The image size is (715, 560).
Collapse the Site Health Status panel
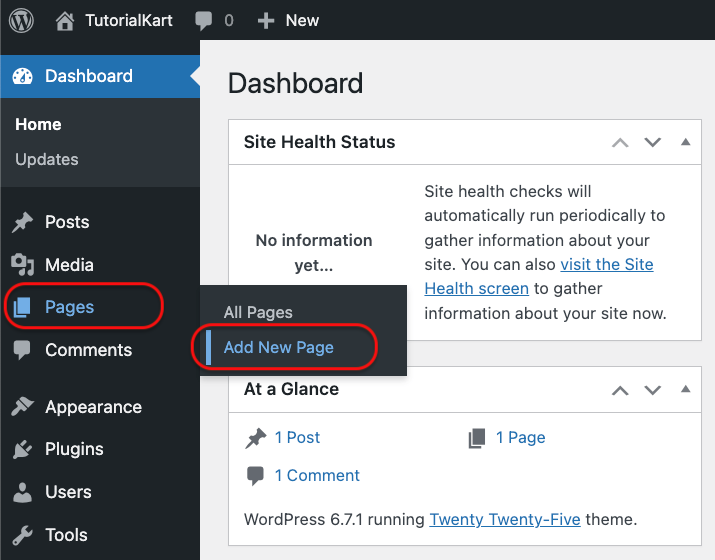coord(685,142)
